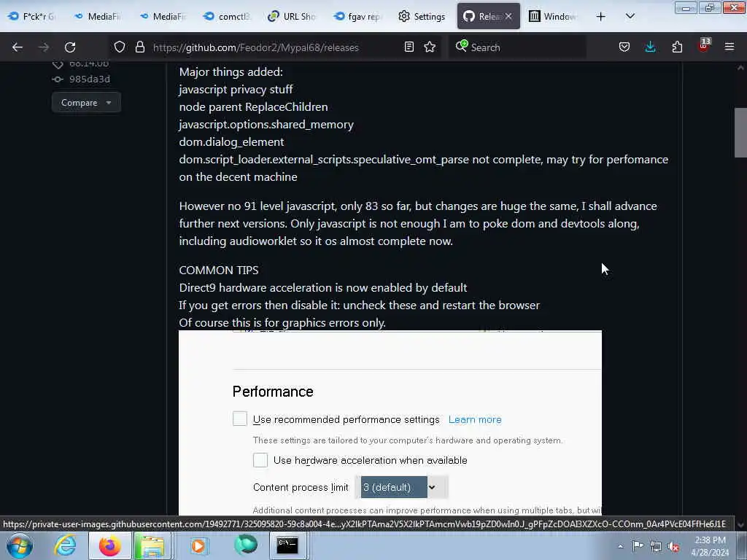Screen dimensions: 747x560
Task: Open muted volume tray icon
Action: pos(673,546)
